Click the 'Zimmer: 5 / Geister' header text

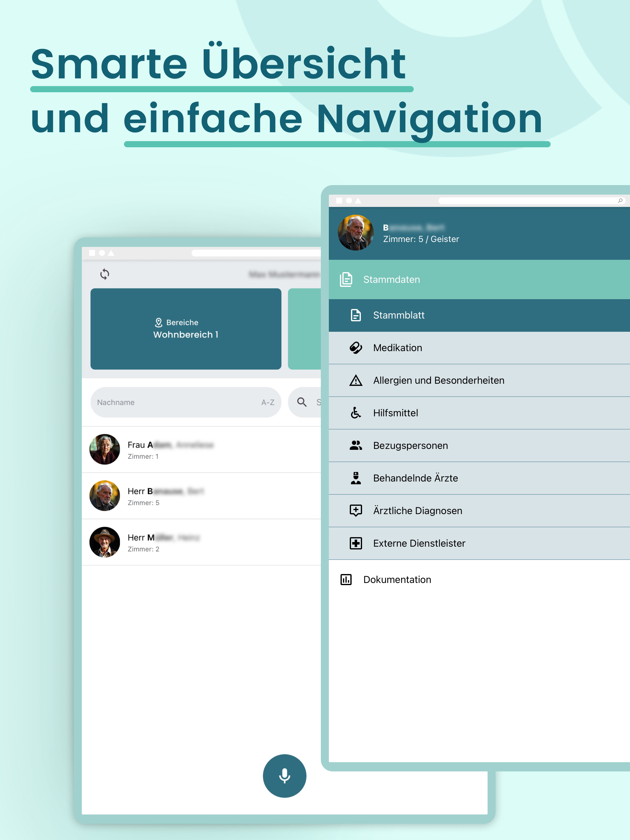(x=421, y=239)
